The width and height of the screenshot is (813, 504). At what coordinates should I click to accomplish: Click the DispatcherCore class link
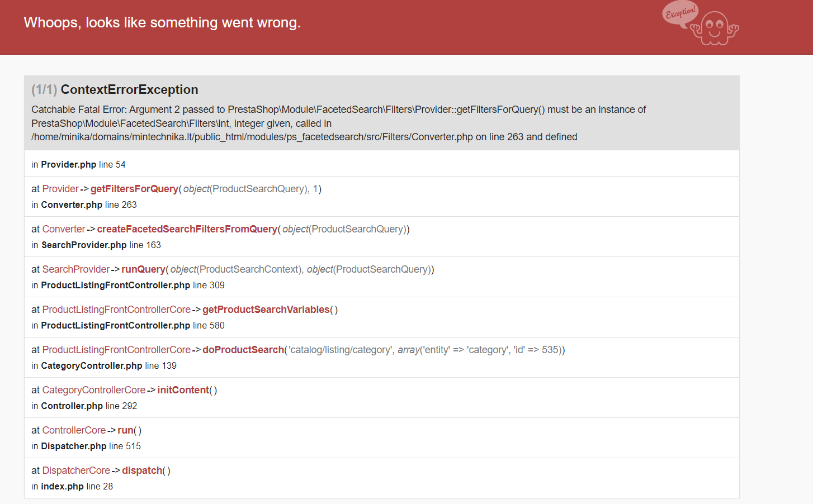pos(76,470)
